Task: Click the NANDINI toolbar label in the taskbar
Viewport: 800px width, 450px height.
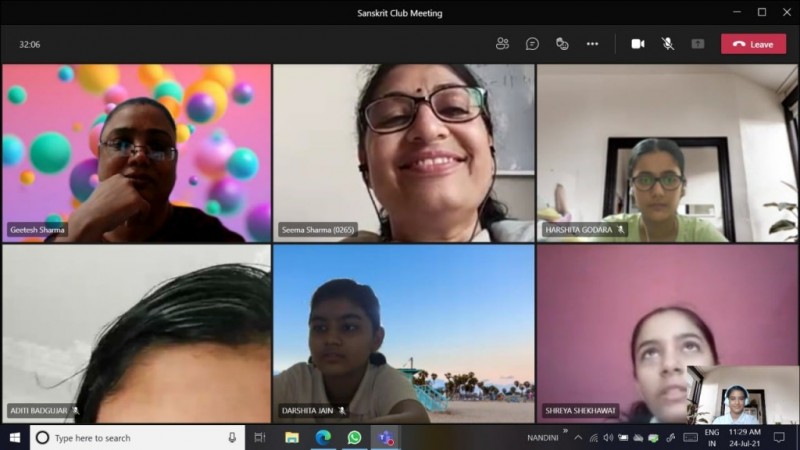Action: click(x=543, y=438)
